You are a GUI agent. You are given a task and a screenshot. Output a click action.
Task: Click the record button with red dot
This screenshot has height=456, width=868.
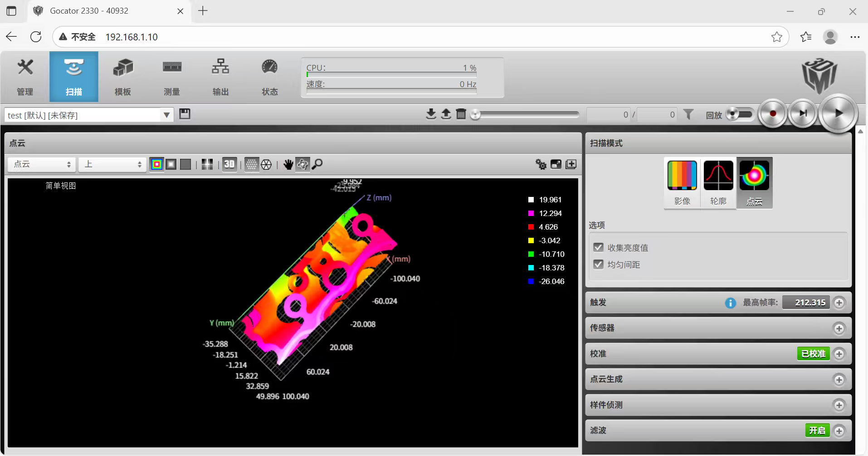[773, 113]
